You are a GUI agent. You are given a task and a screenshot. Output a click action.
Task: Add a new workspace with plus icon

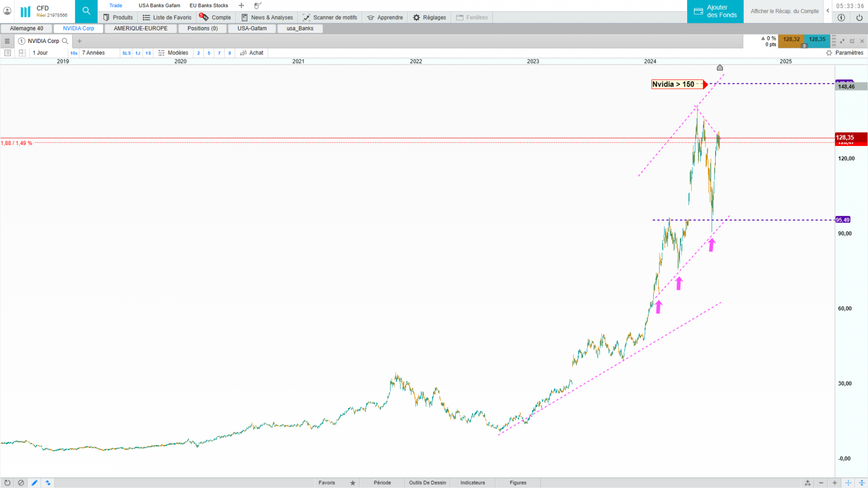click(x=242, y=6)
